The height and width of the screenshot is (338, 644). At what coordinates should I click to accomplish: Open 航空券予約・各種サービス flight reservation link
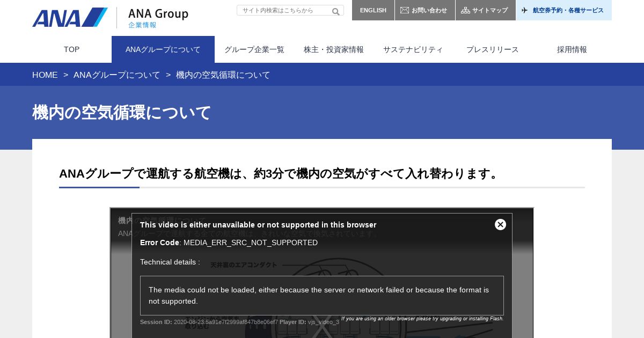pyautogui.click(x=564, y=10)
